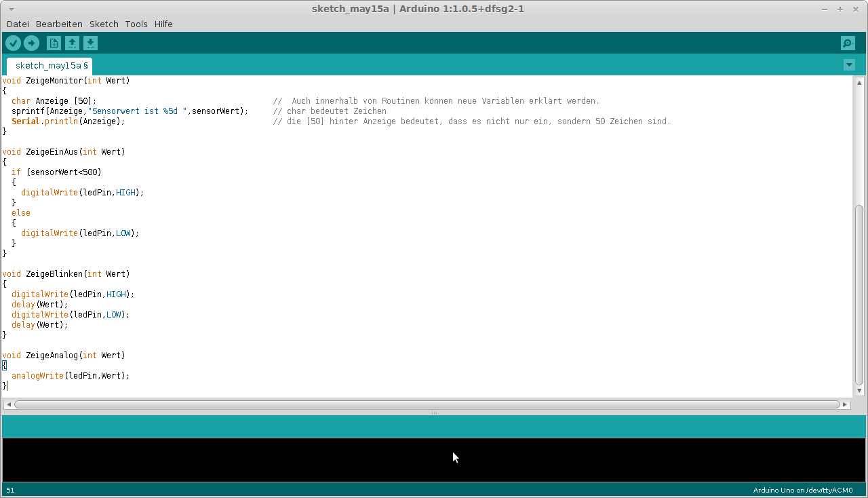
Task: Open the Serial Monitor magnifier icon
Action: 848,43
